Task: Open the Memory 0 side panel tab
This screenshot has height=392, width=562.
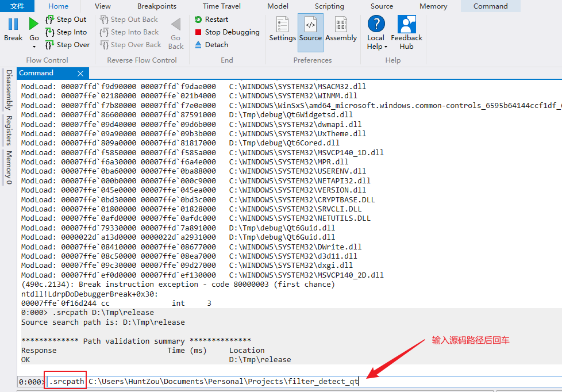Action: 9,167
